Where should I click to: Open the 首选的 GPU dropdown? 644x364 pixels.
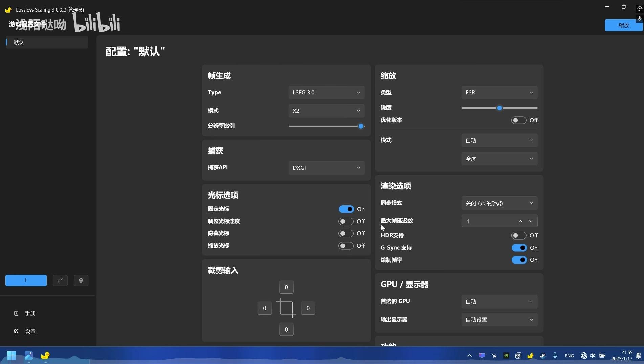[x=499, y=302]
